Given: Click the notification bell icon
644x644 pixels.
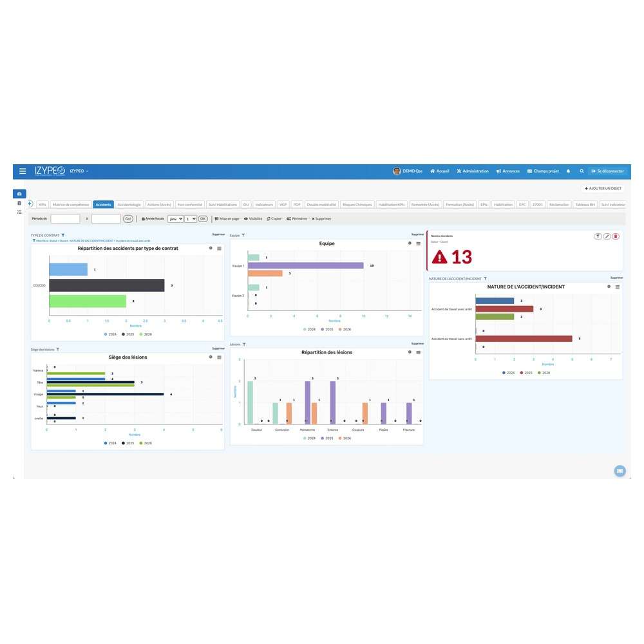Looking at the screenshot, I should point(569,171).
